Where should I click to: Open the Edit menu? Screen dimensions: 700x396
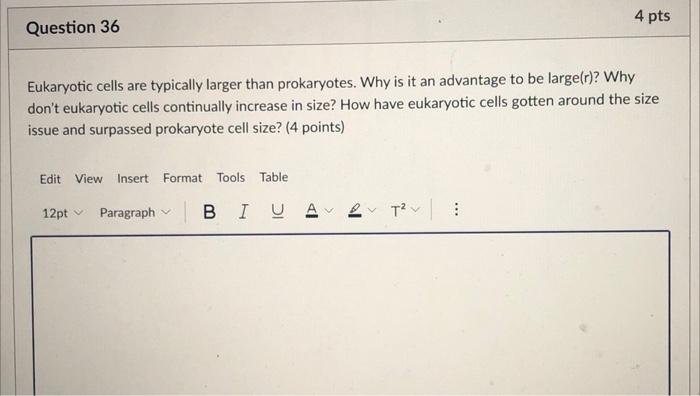(x=50, y=179)
